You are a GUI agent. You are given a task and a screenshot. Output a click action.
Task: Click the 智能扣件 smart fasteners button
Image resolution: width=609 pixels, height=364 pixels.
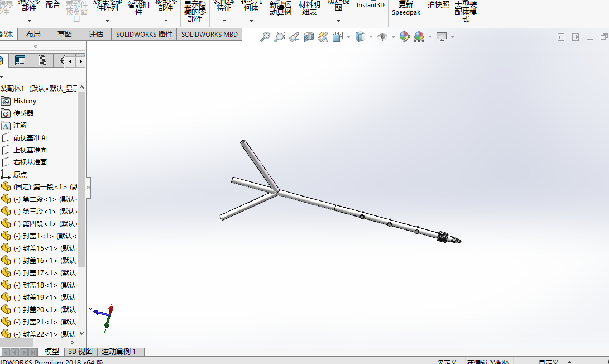(x=138, y=8)
